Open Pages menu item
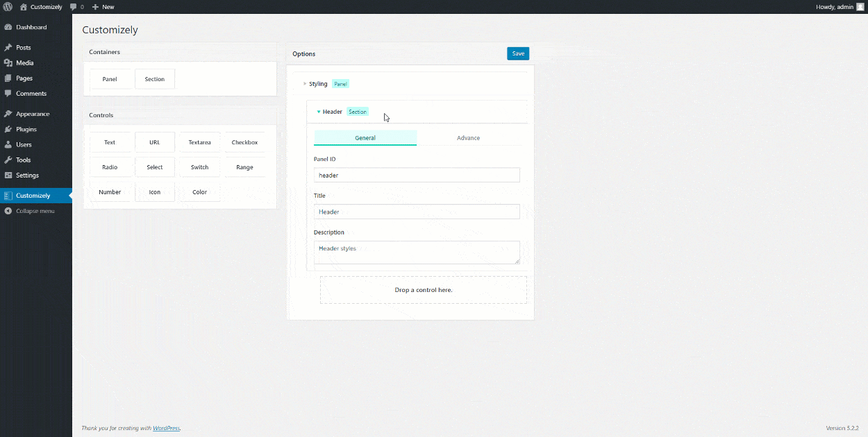The width and height of the screenshot is (868, 437). [x=36, y=78]
